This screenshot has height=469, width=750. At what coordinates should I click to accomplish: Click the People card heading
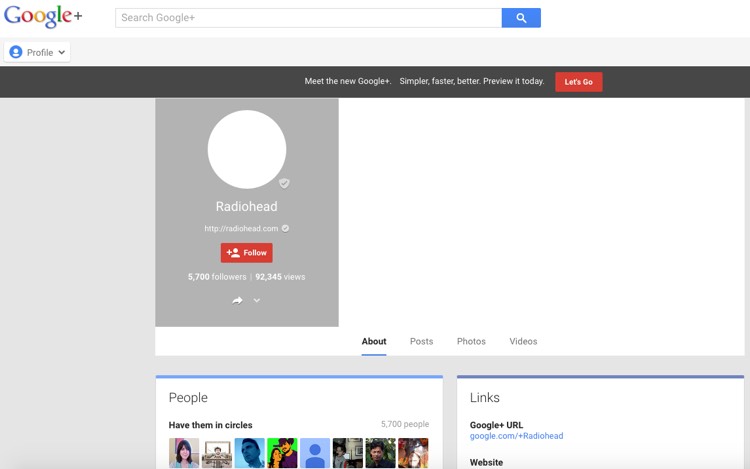coord(188,398)
